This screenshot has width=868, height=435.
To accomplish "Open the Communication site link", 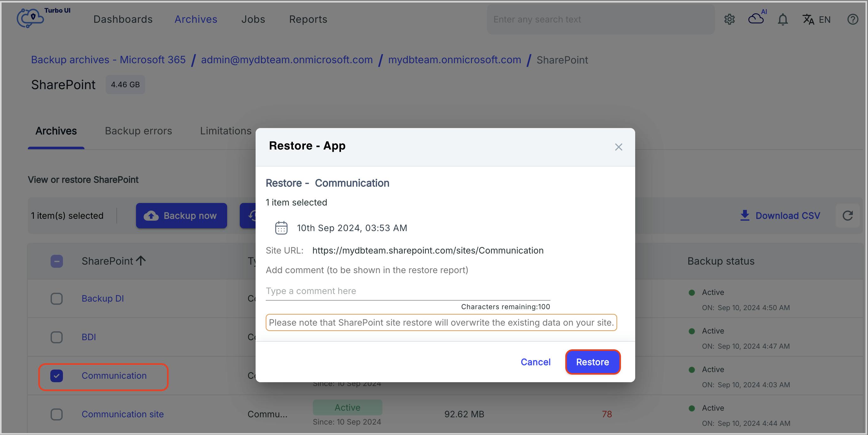I will (123, 414).
